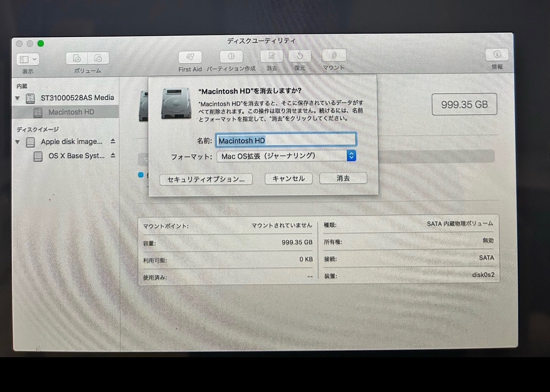Select OS X Base System volume

pos(77,156)
